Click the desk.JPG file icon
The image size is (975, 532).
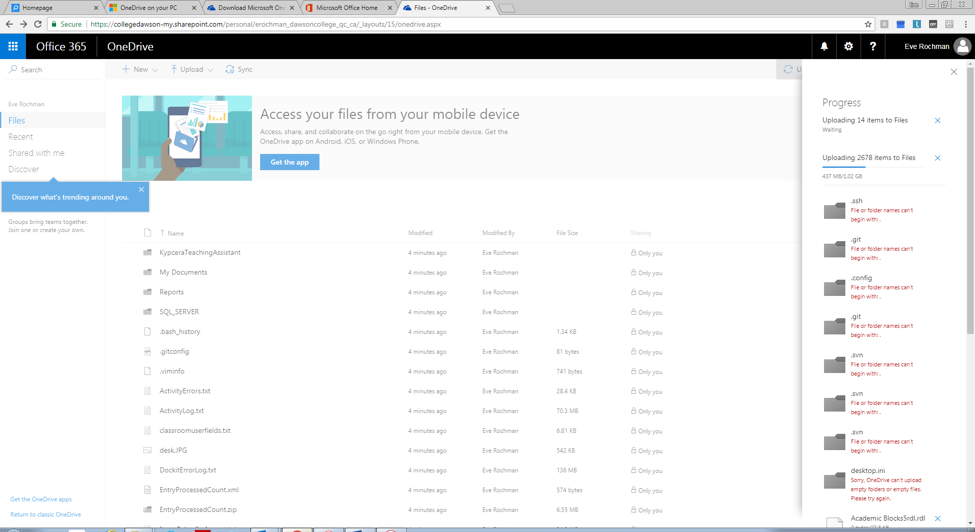tap(147, 450)
